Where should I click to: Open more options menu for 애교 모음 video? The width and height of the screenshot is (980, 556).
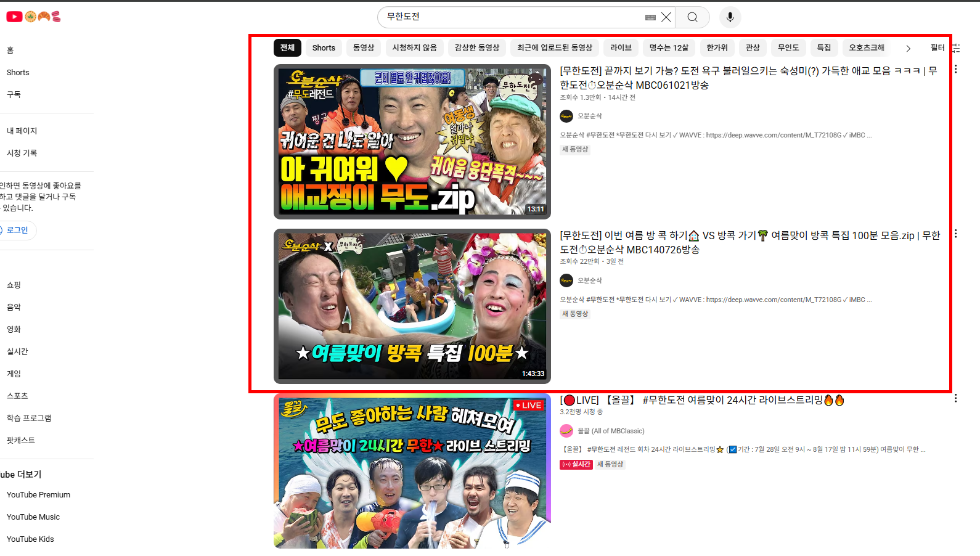click(x=955, y=70)
